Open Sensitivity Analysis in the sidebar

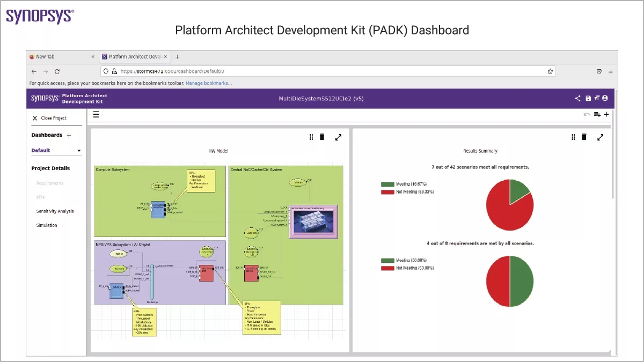tap(55, 211)
